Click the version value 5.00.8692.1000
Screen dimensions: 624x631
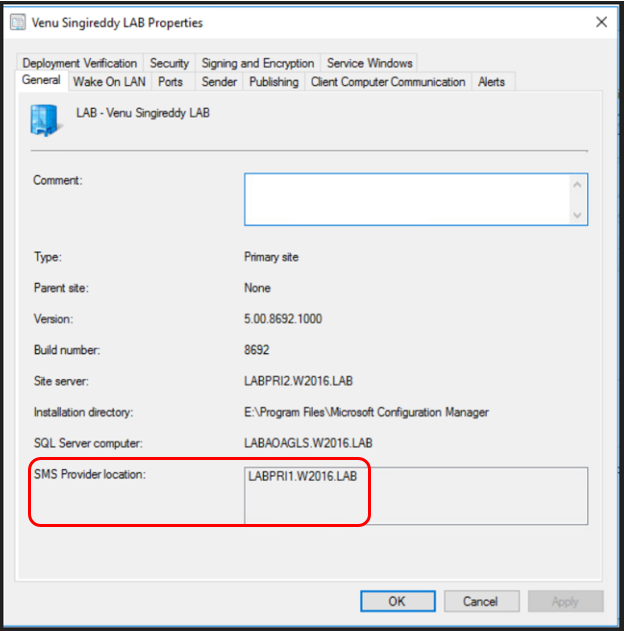(283, 319)
